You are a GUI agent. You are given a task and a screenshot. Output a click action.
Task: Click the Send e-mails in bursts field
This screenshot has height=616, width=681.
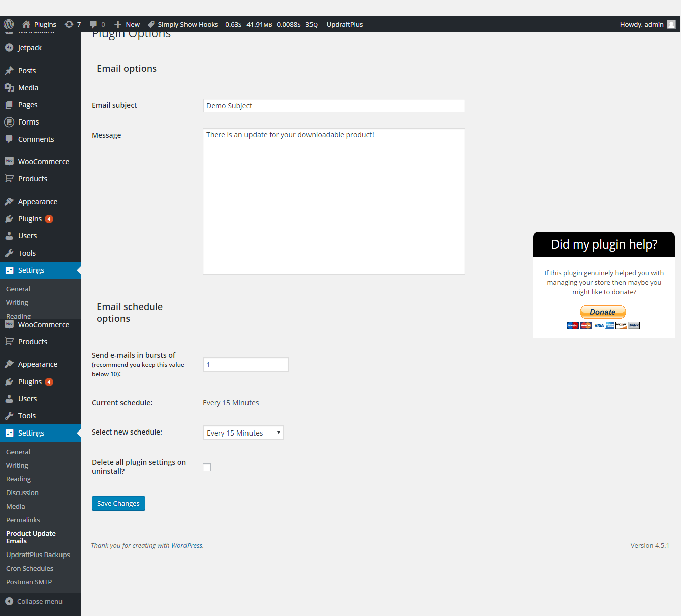(246, 364)
